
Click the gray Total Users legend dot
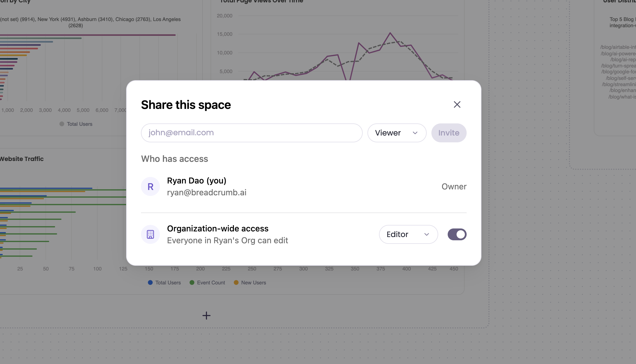[x=62, y=124]
